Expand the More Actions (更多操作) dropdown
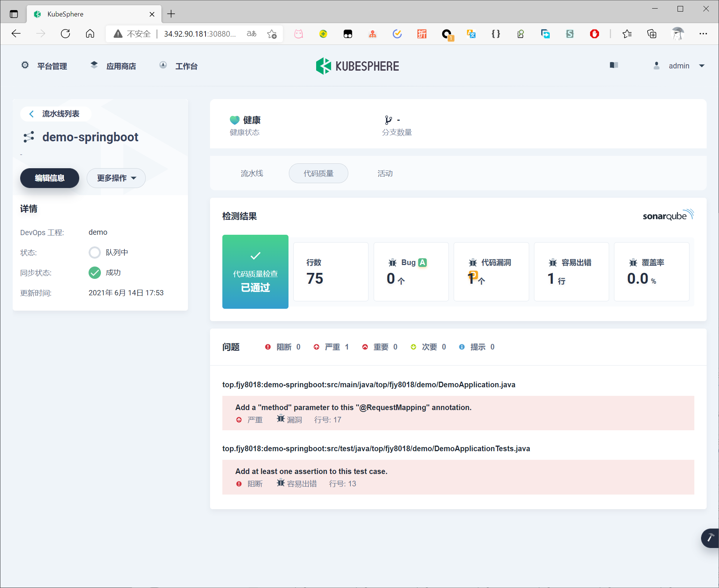The height and width of the screenshot is (588, 719). coord(116,178)
